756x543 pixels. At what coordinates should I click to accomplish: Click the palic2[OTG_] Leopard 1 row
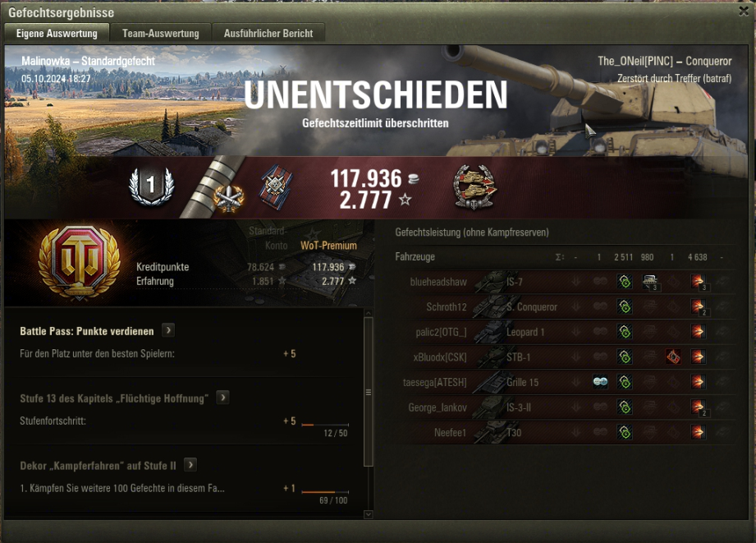click(562, 332)
